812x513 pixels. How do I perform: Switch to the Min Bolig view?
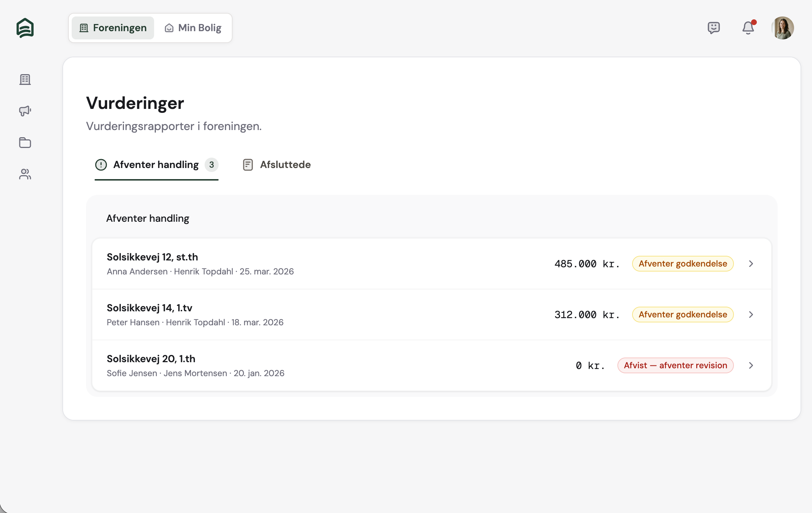pos(193,28)
